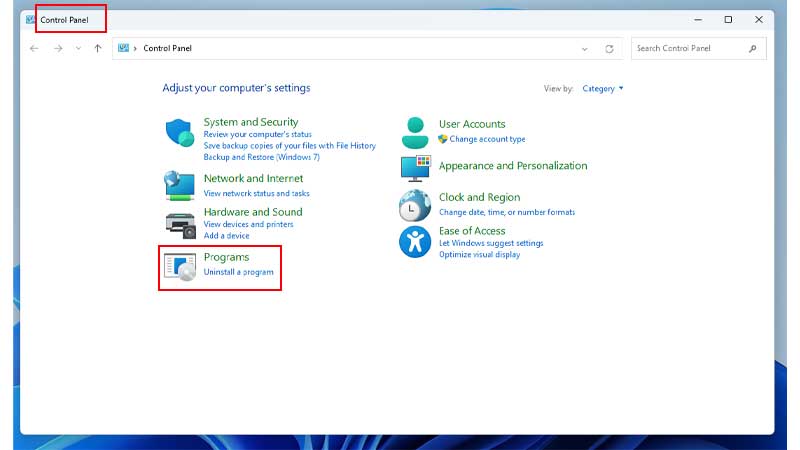Close the Control Panel window
This screenshot has width=800, height=450.
[759, 20]
